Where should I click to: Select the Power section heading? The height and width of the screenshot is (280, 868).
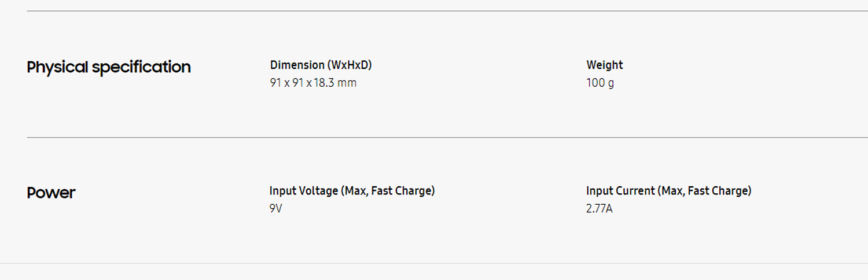click(x=51, y=193)
